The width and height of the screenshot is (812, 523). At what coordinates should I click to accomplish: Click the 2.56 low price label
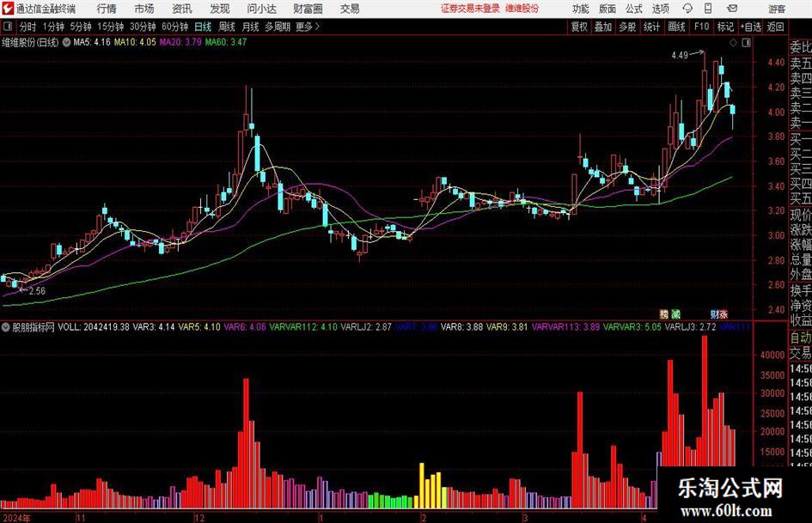(x=37, y=291)
